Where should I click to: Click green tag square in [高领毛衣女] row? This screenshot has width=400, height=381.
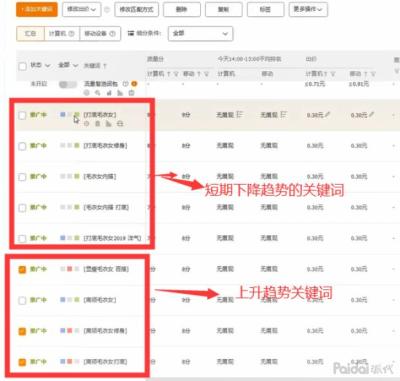coord(77,300)
